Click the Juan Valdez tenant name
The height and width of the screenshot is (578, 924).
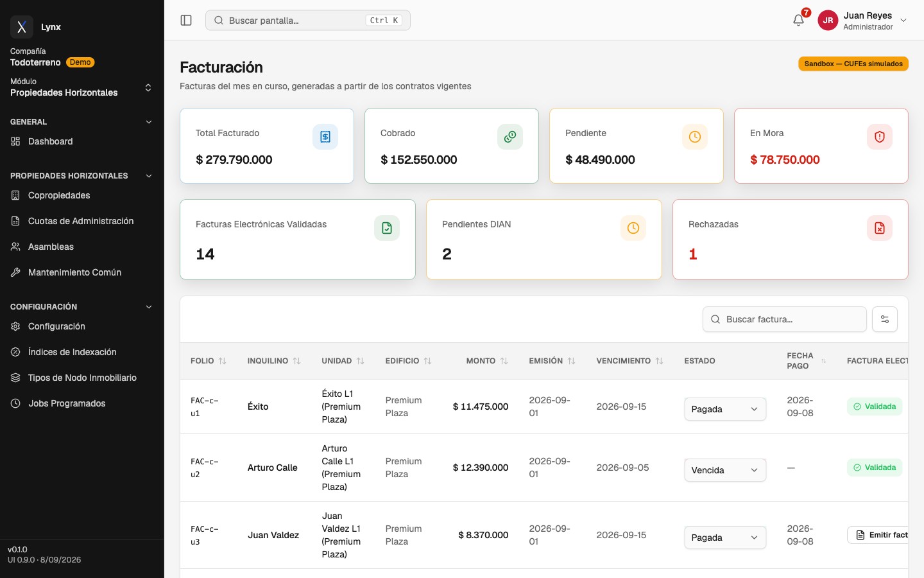[x=273, y=535]
